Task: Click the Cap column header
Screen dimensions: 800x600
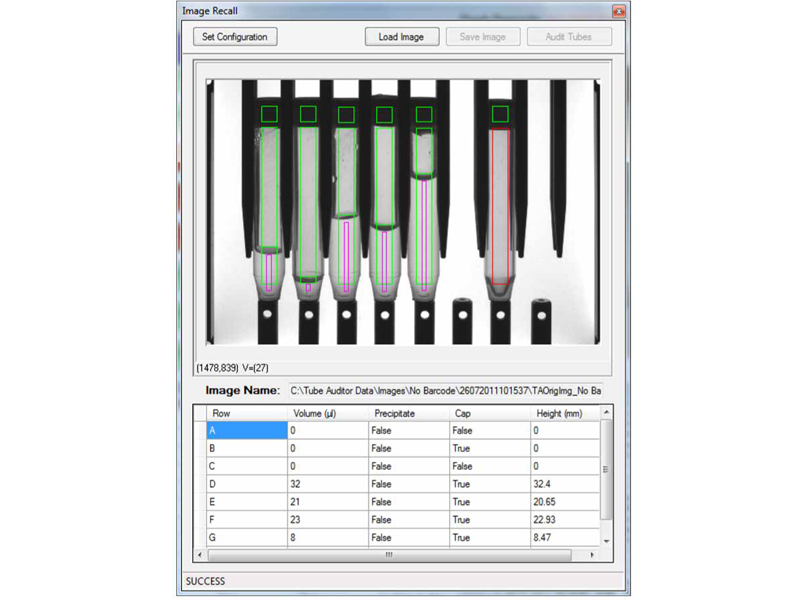Action: click(489, 412)
